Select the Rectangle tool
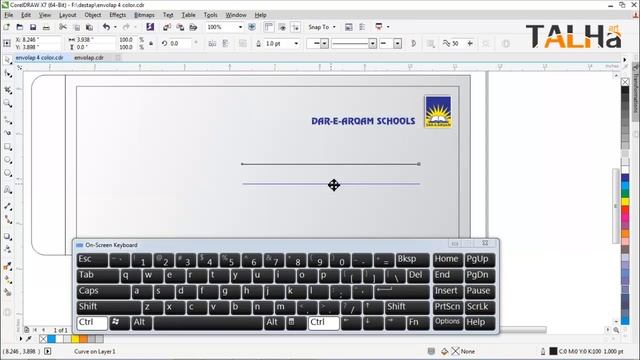Viewport: 640px width, 360px height. click(x=8, y=147)
